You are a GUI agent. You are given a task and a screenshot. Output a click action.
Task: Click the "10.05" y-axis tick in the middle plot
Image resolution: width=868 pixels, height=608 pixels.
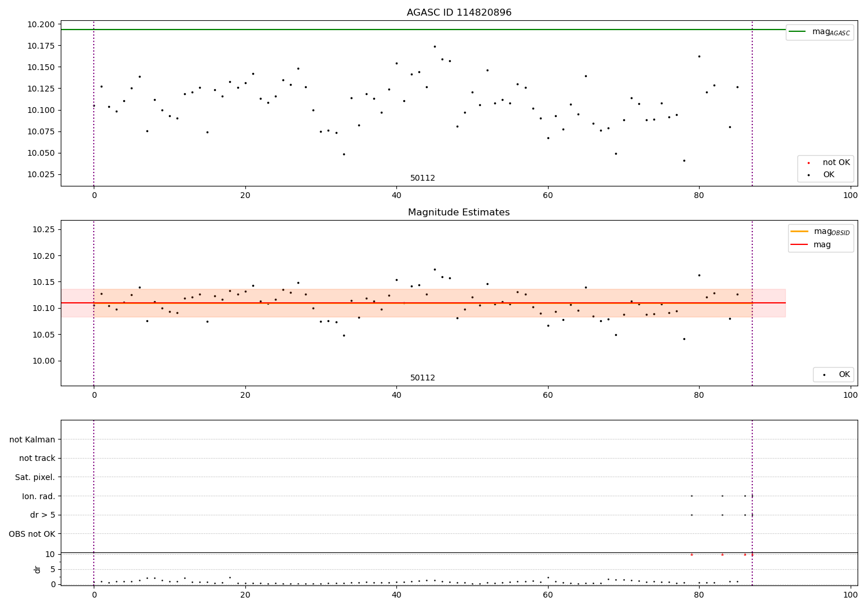(43, 335)
